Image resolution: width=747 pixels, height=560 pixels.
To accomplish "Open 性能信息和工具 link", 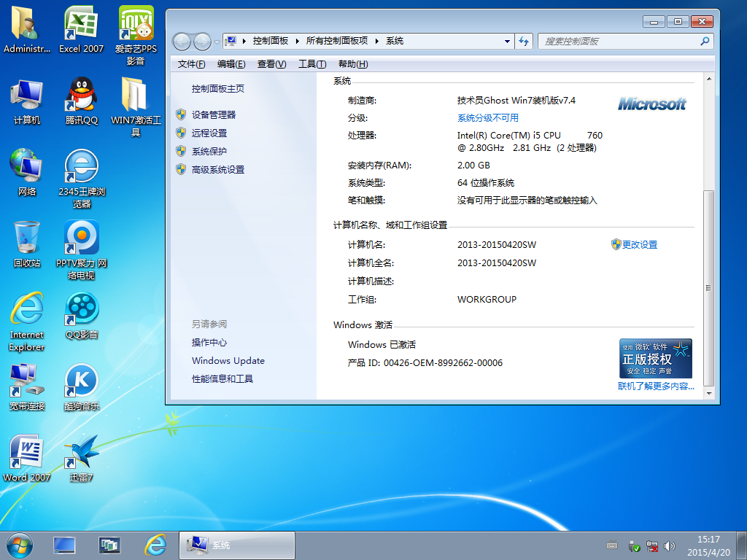I will (222, 379).
